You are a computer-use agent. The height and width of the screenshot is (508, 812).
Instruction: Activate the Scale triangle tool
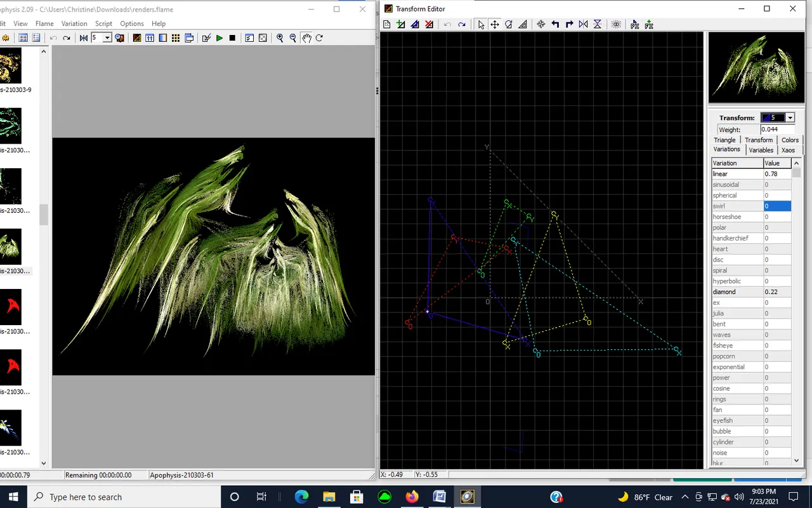coord(523,25)
